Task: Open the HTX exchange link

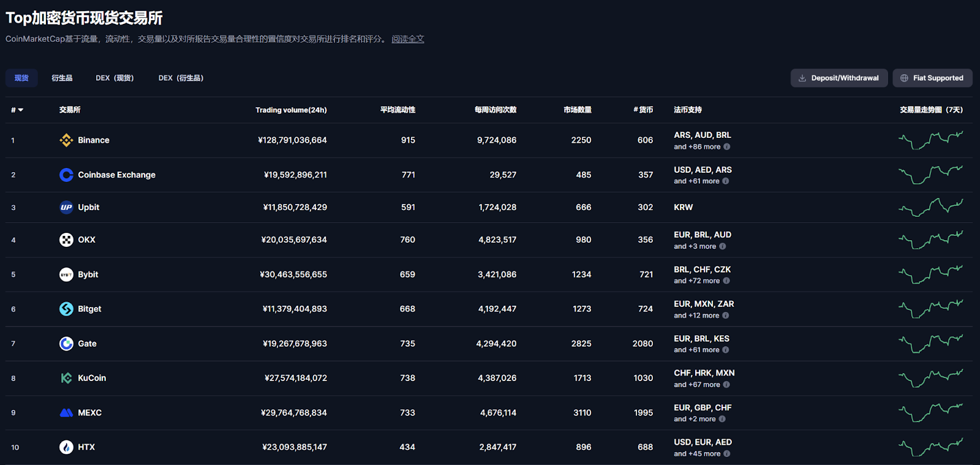Action: (86, 447)
